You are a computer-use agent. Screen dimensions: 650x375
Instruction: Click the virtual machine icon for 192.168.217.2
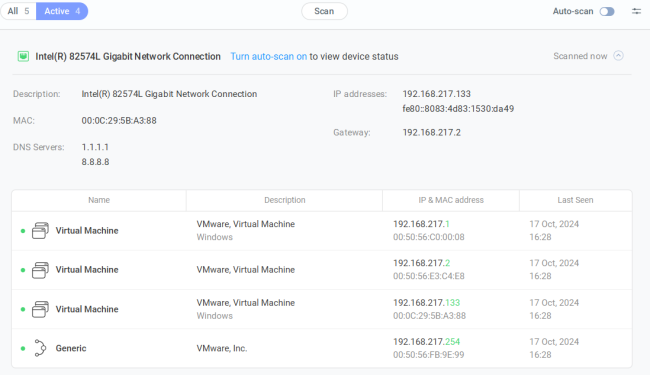click(40, 270)
